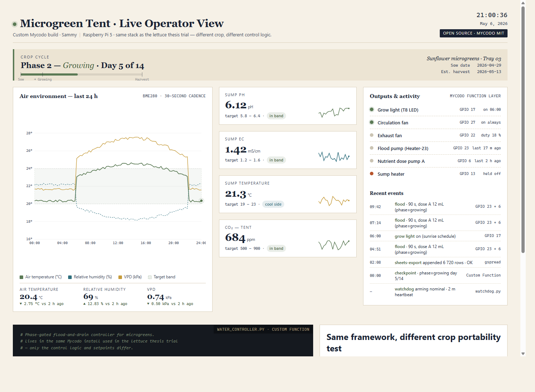Screen dimensions: 535x392
Task: Click the watchdog.py source tag
Action: [488, 291]
